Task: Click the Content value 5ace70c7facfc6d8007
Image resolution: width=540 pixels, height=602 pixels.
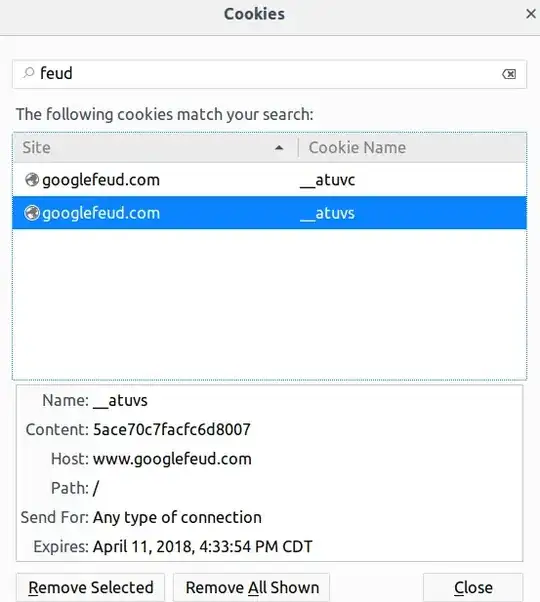Action: click(172, 430)
